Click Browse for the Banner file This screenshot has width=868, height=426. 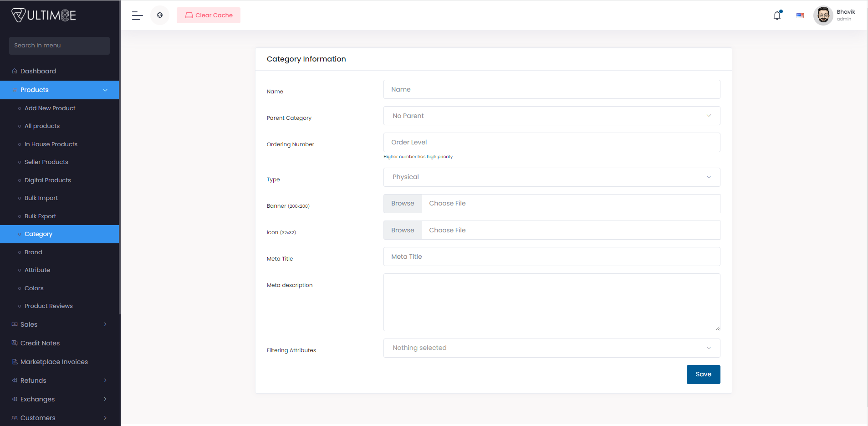pyautogui.click(x=403, y=204)
